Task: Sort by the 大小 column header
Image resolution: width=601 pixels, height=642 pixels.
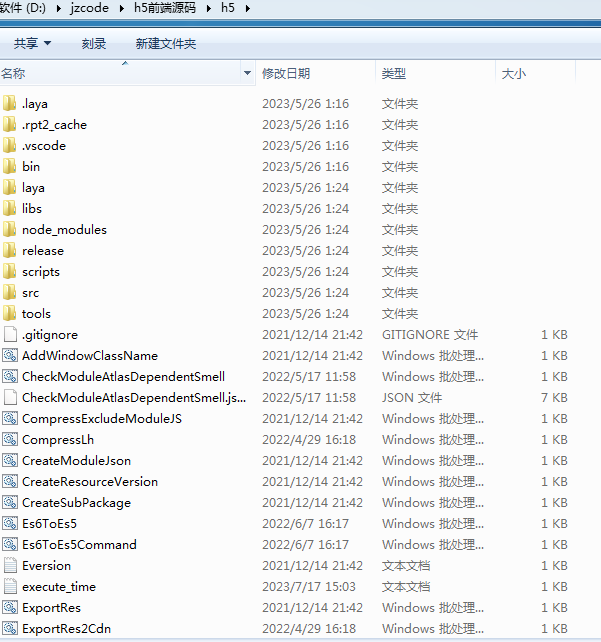Action: click(535, 73)
